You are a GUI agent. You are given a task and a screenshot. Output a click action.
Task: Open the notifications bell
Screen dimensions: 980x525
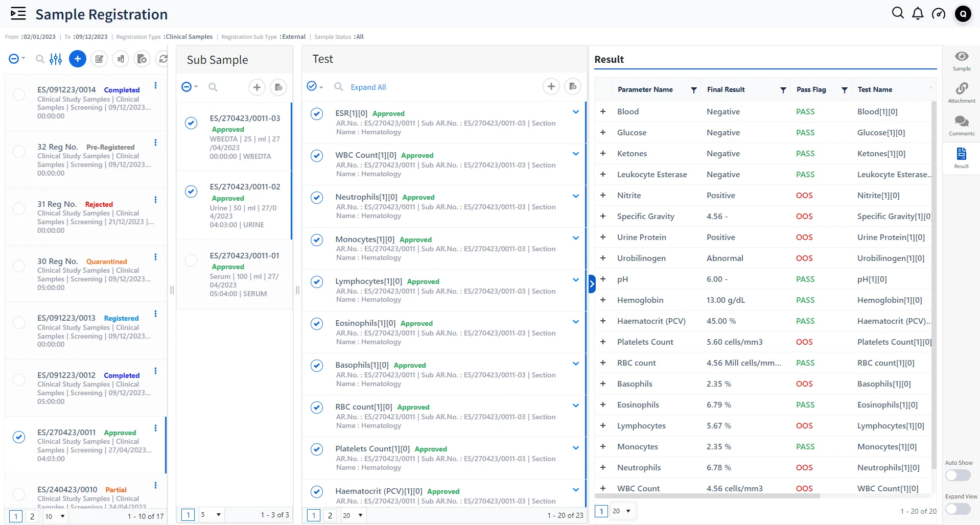(x=918, y=14)
